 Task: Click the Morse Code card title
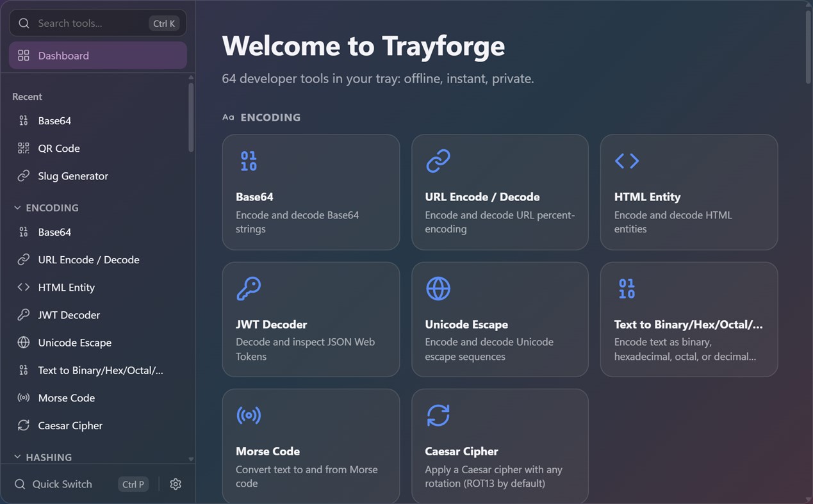click(268, 451)
